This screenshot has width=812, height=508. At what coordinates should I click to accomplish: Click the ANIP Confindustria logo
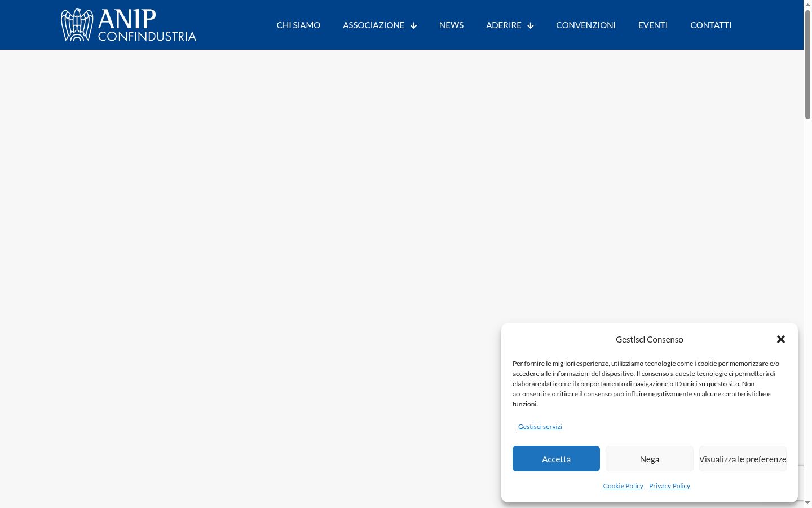tap(129, 25)
